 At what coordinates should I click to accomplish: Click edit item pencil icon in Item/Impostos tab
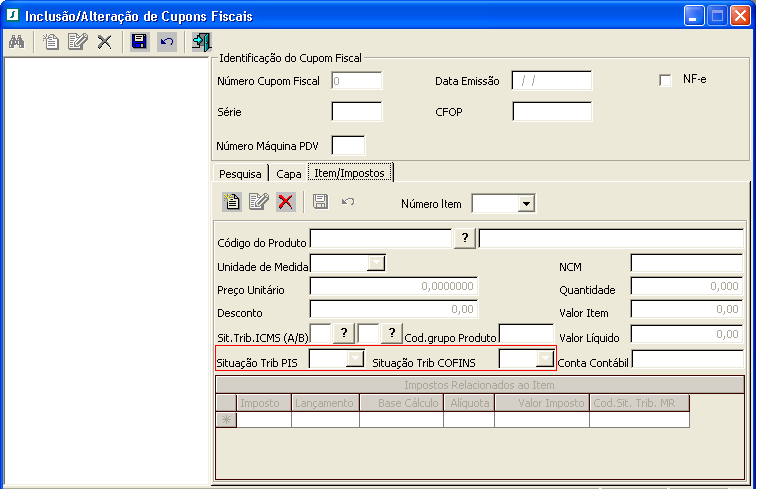tap(258, 202)
